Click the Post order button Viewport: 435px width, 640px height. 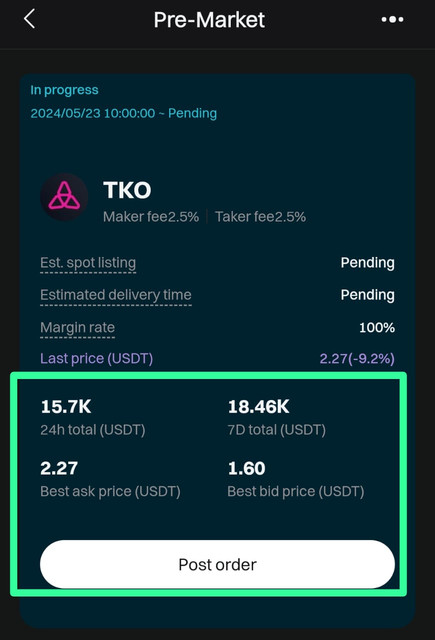[x=217, y=564]
